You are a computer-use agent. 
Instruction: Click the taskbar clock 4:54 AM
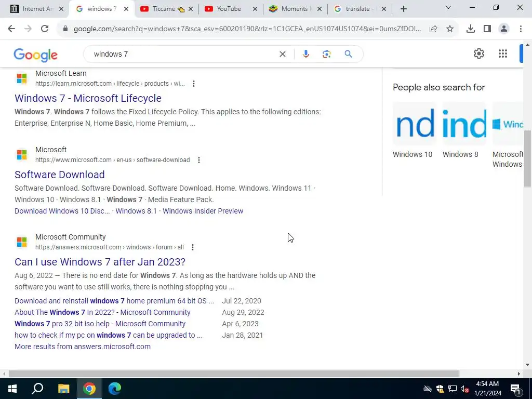click(487, 384)
